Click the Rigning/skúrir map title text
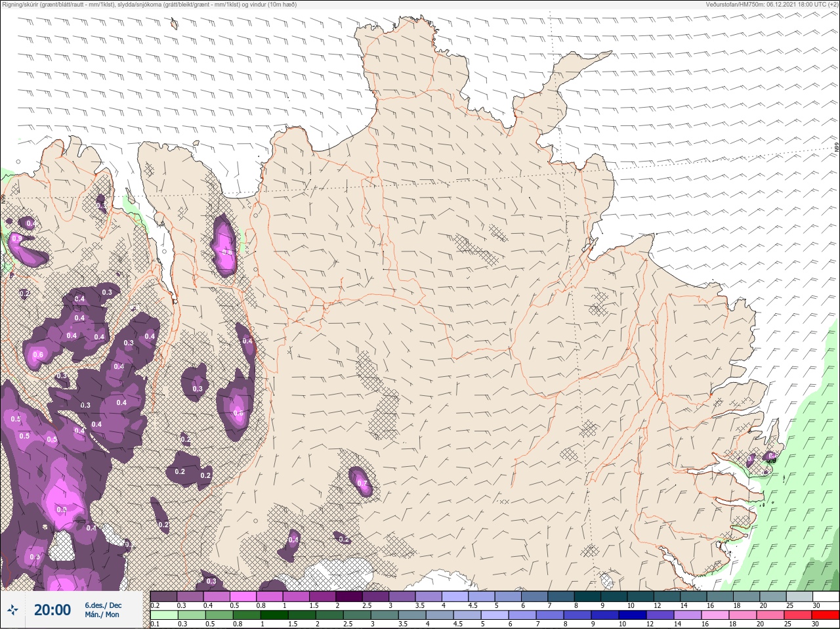Viewport: 840px width, 629px height. coord(149,5)
